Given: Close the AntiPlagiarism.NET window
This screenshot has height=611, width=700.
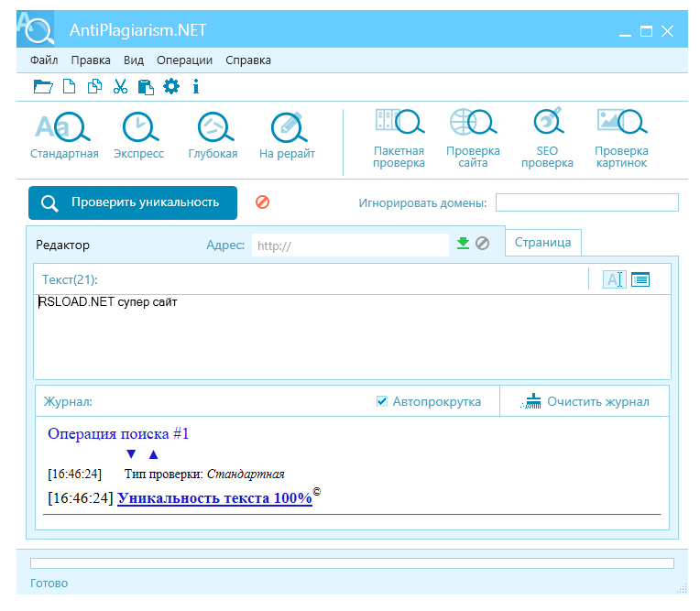Looking at the screenshot, I should 667,31.
